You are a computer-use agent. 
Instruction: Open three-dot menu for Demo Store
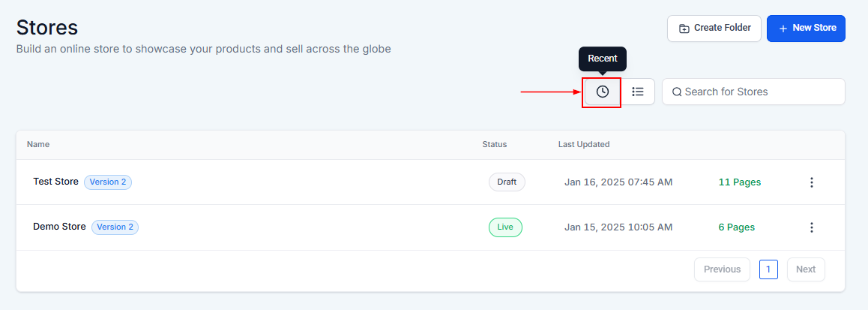tap(811, 227)
